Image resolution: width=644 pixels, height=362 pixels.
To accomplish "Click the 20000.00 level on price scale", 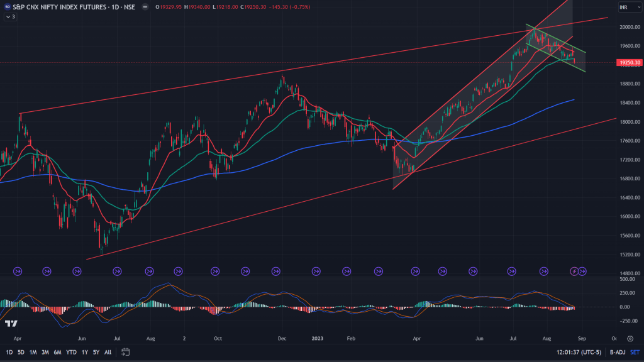I will [629, 27].
